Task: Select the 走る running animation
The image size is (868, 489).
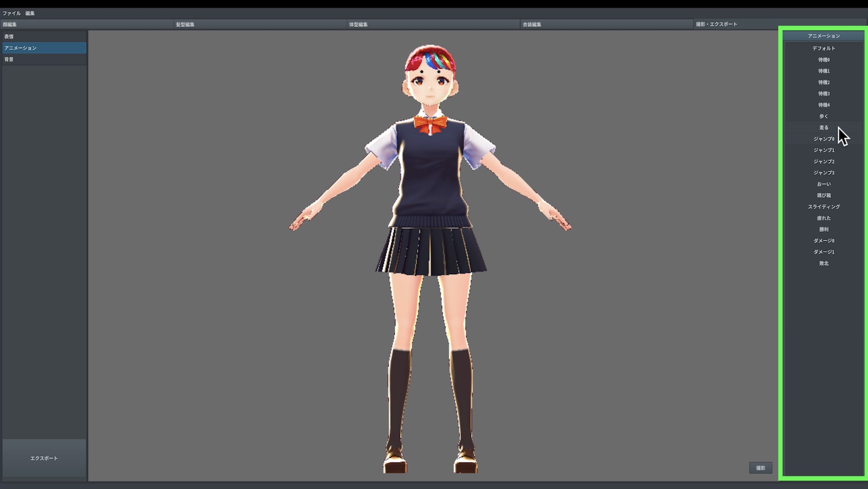Action: (823, 127)
